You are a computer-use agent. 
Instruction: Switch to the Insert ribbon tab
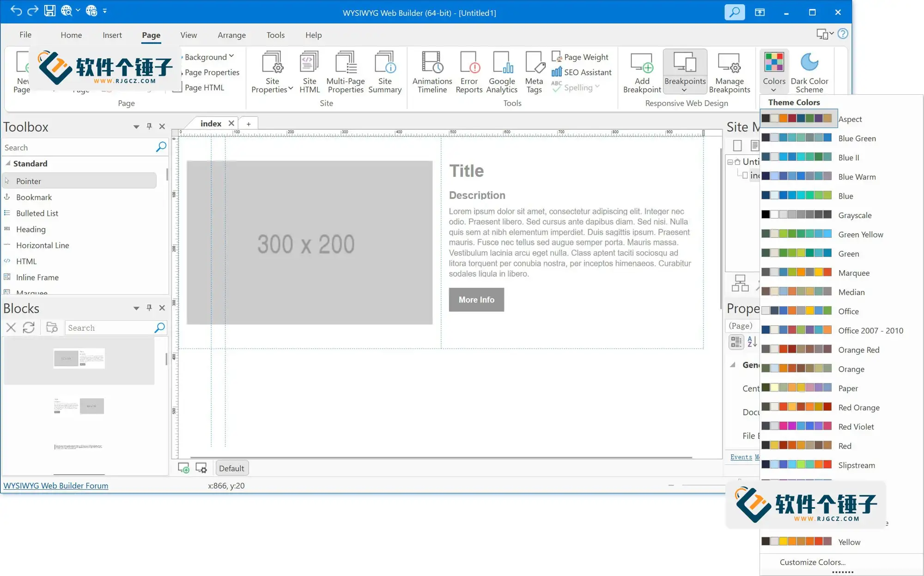pyautogui.click(x=112, y=35)
